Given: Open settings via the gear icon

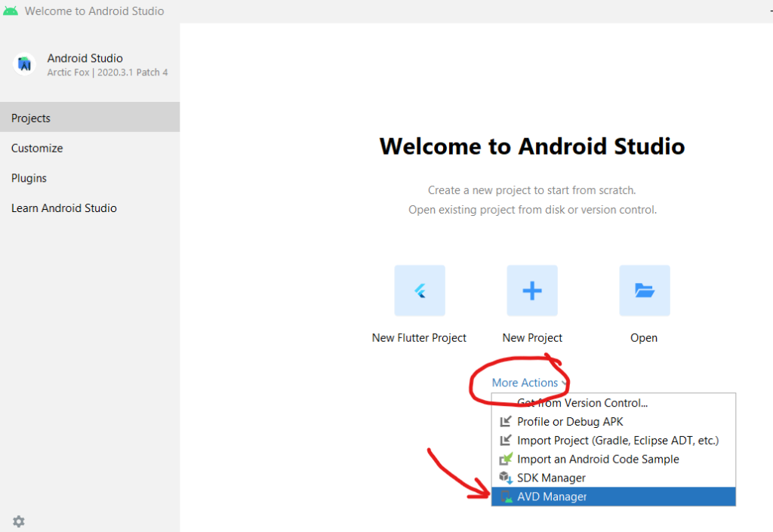Looking at the screenshot, I should click(19, 521).
